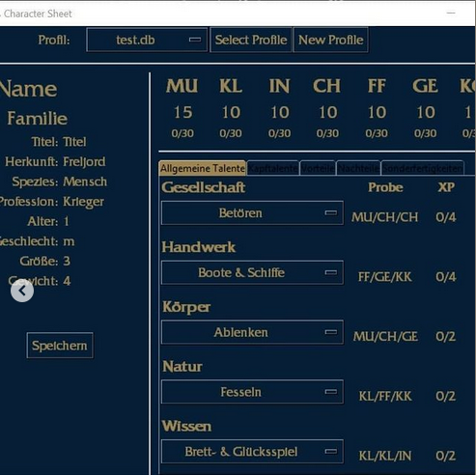Click the New Profile button
Screen dimensions: 476x475
point(331,40)
